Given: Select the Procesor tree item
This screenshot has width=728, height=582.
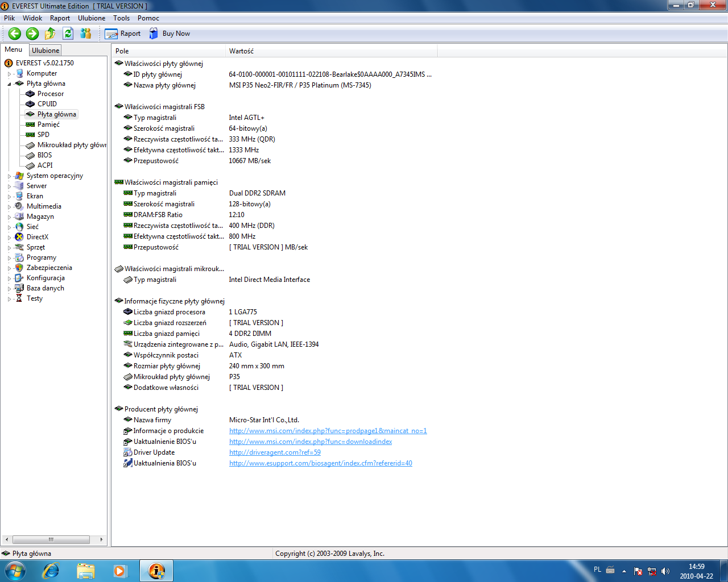Looking at the screenshot, I should point(51,94).
